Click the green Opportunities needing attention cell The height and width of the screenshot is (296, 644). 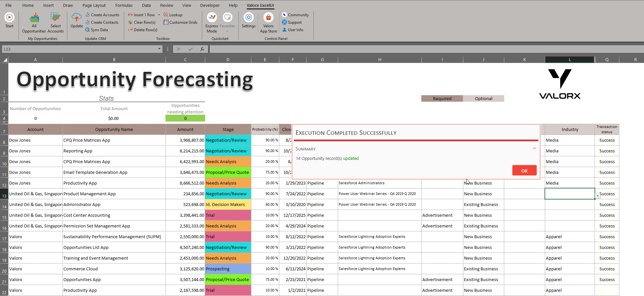point(185,118)
